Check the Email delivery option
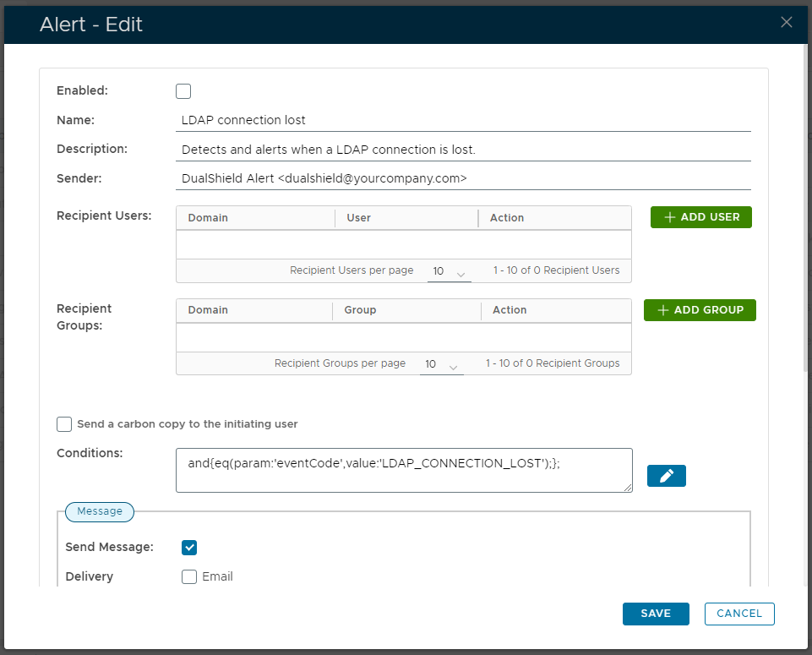This screenshot has height=655, width=812. click(x=189, y=577)
